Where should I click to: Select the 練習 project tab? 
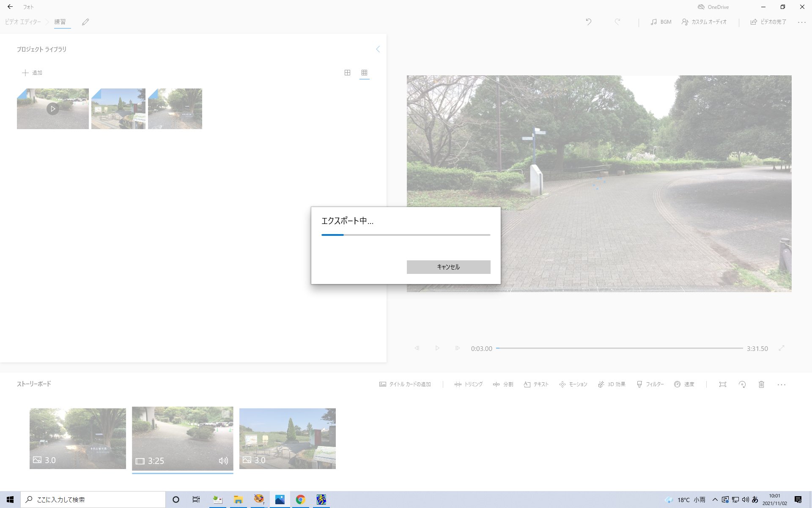coord(60,22)
